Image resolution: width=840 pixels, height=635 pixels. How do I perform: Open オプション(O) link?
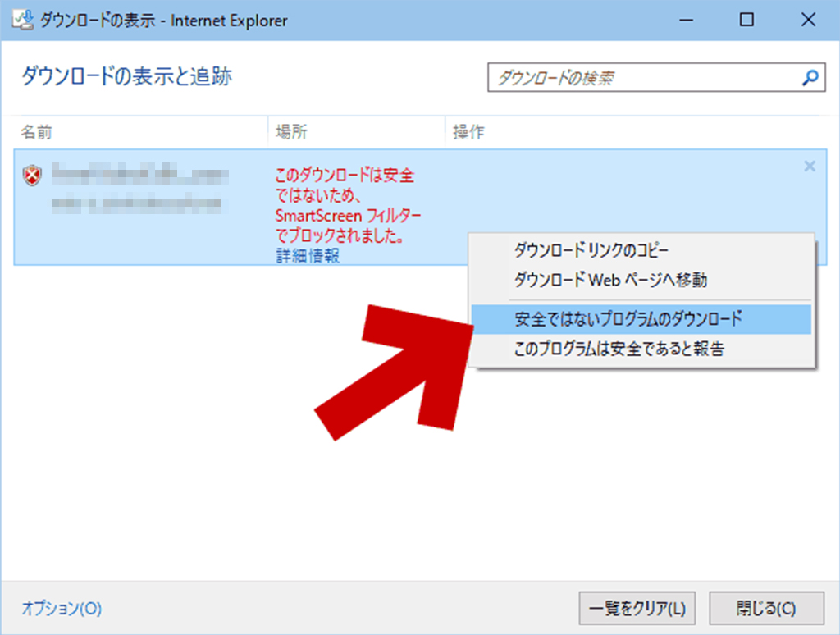pyautogui.click(x=62, y=608)
